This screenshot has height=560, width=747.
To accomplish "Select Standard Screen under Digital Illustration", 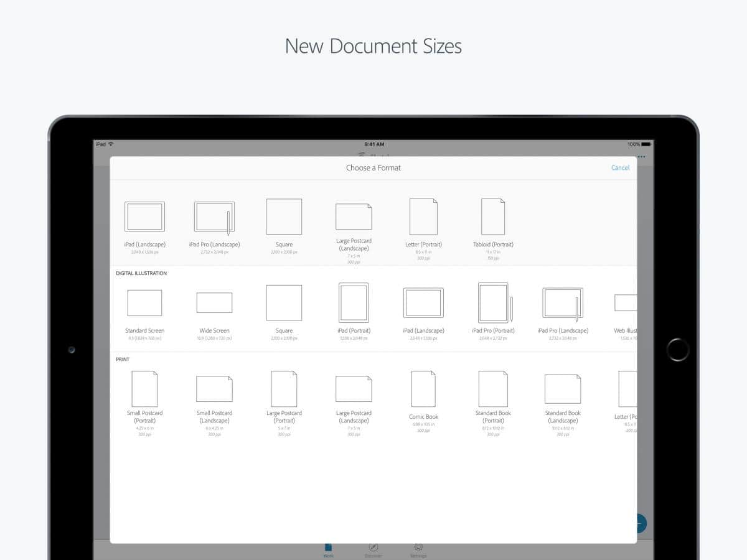I will (144, 303).
